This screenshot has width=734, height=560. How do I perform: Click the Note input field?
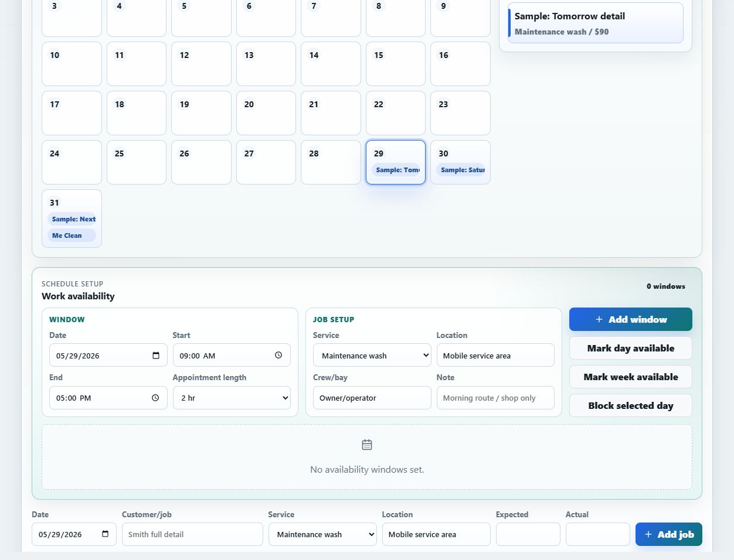[495, 398]
